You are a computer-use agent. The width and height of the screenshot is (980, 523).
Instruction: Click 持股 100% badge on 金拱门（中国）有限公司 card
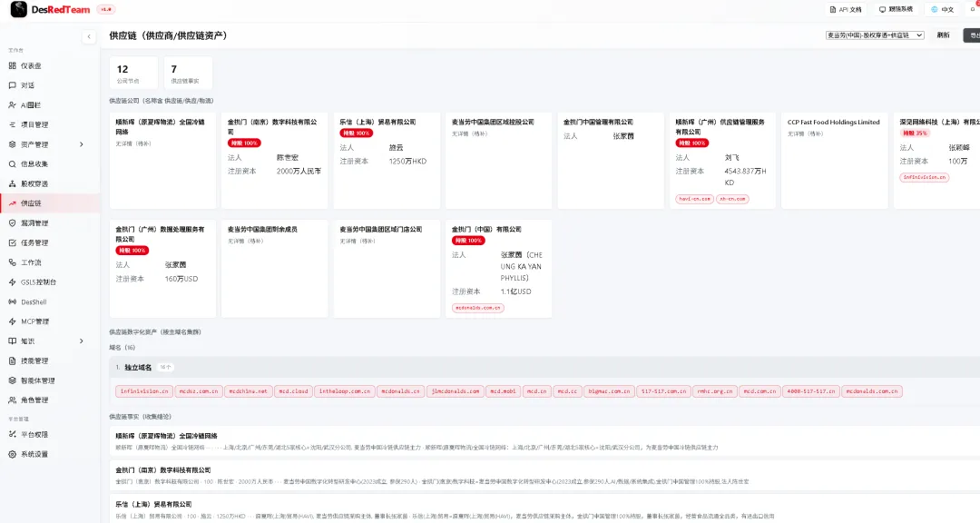[x=468, y=241]
